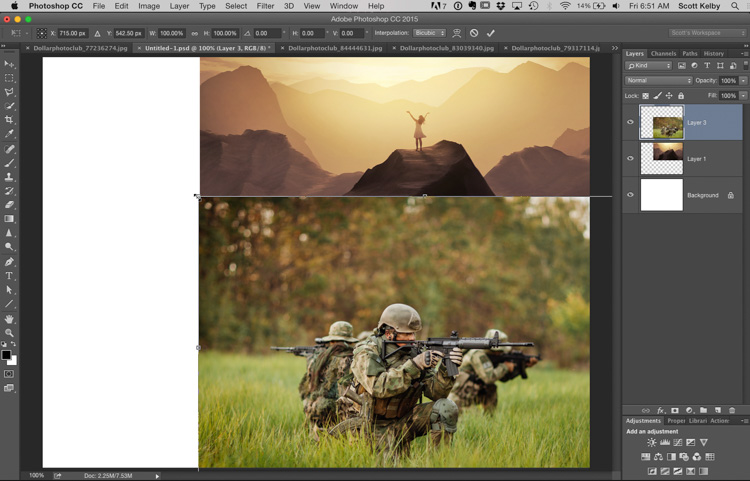Select the Zoom tool in the toolbar
Image resolution: width=750 pixels, height=481 pixels.
coord(10,332)
